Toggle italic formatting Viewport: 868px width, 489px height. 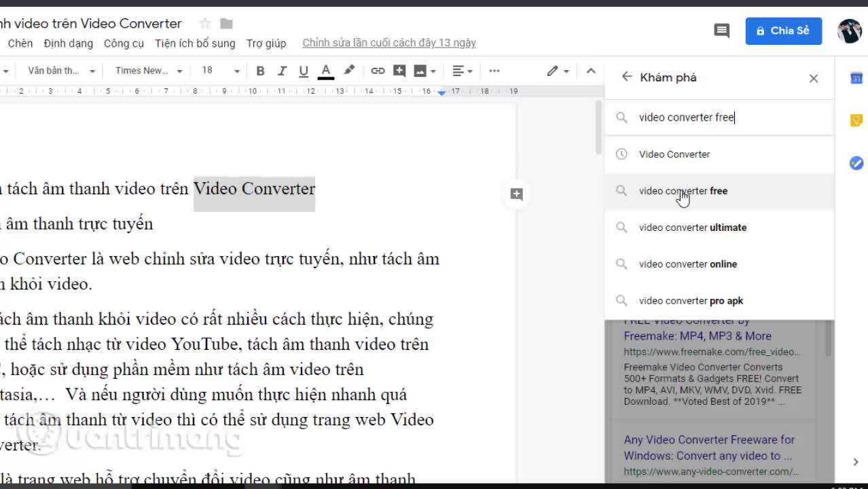point(282,71)
